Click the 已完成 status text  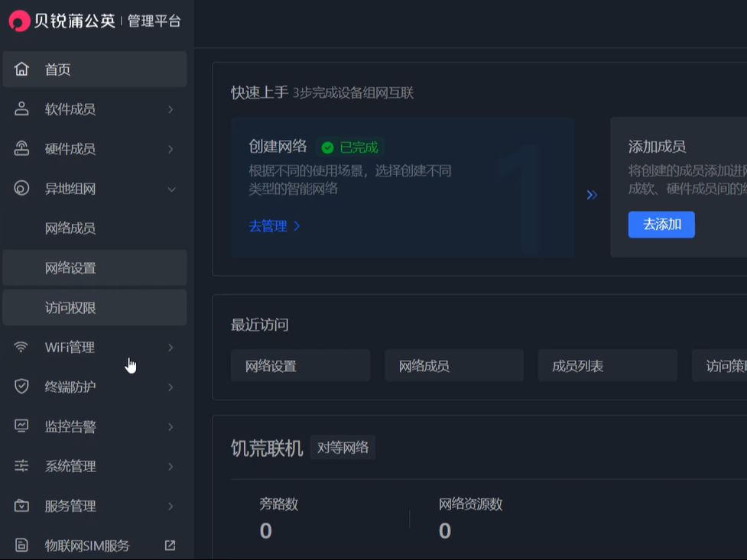coord(359,147)
